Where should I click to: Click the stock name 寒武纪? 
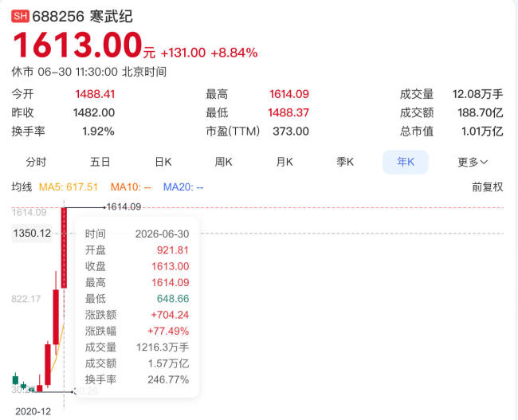(x=111, y=16)
